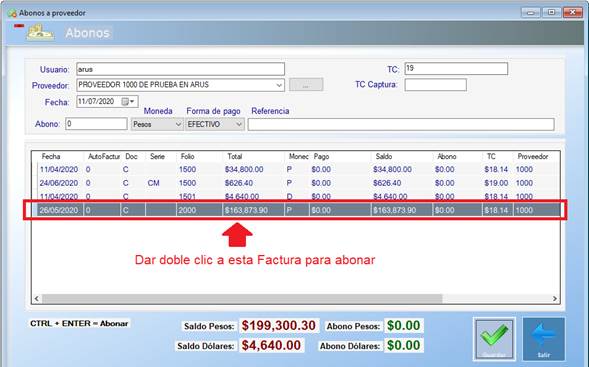This screenshot has height=367, width=589.
Task: Click the window title bar app icon
Action: pyautogui.click(x=12, y=13)
